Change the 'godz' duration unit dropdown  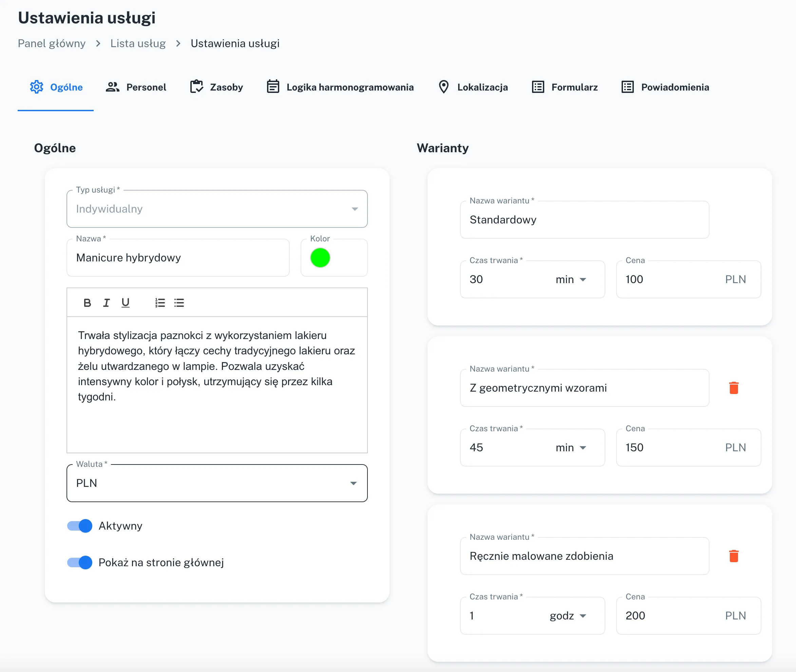(x=568, y=616)
